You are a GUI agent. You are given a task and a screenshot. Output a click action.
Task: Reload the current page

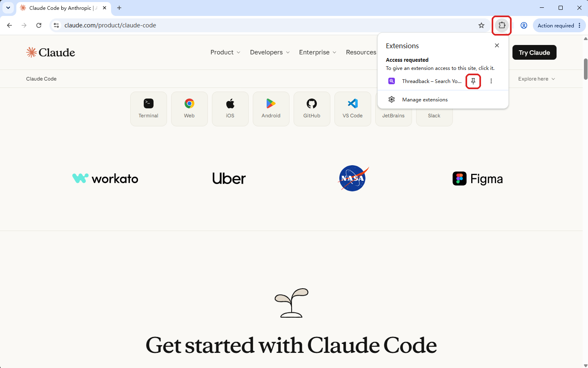click(39, 25)
